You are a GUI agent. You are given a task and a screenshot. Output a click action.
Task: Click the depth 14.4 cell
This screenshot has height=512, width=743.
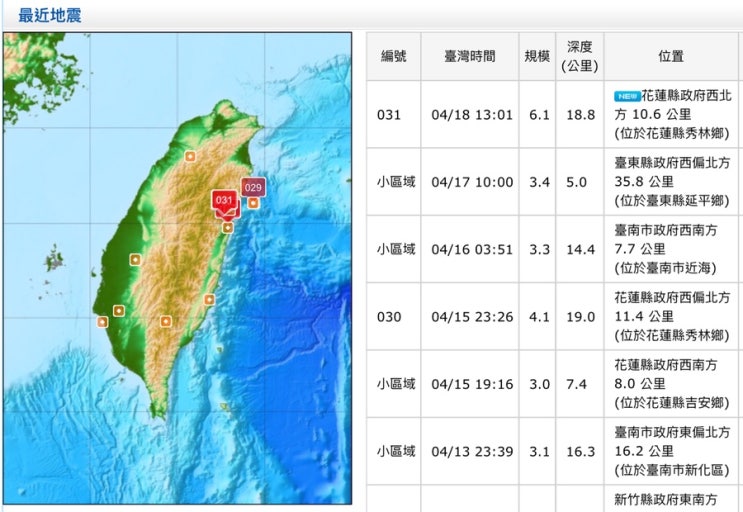tap(580, 250)
